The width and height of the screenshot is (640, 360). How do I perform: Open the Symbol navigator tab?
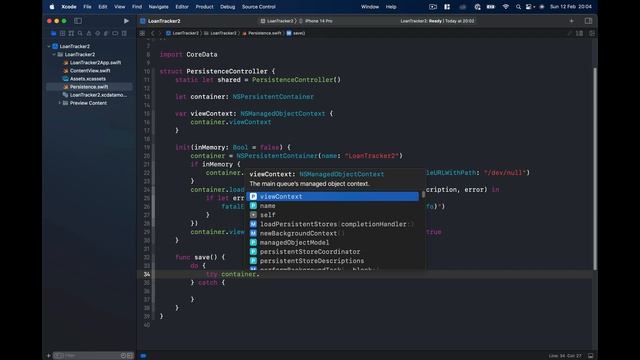click(71, 33)
